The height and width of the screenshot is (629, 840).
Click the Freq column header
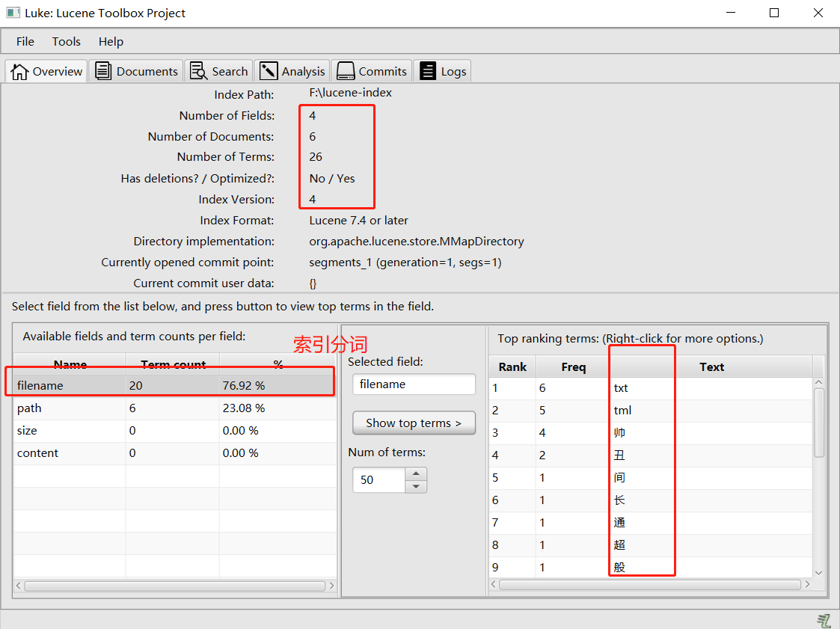(x=573, y=366)
